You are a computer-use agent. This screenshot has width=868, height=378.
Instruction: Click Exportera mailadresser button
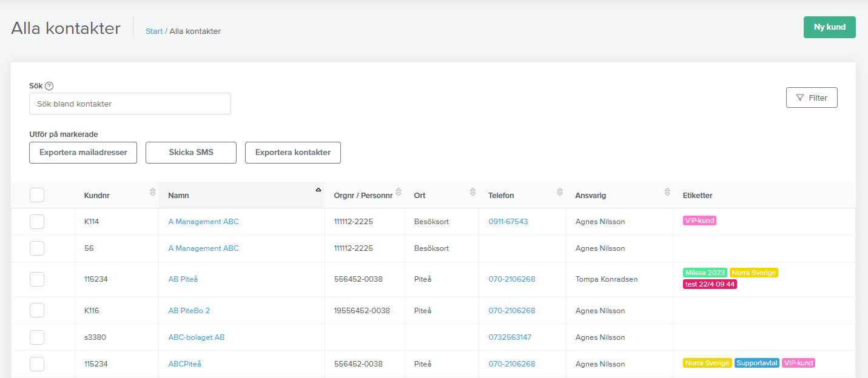tap(83, 153)
